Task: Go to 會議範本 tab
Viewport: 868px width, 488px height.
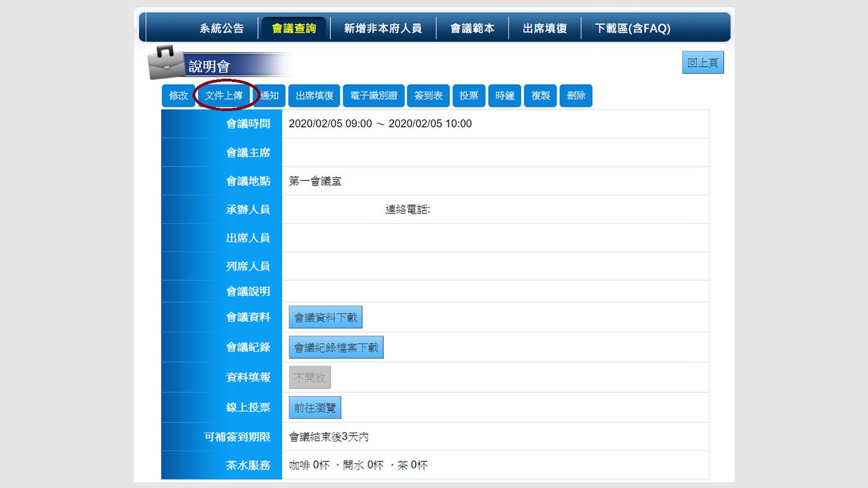Action: tap(472, 29)
